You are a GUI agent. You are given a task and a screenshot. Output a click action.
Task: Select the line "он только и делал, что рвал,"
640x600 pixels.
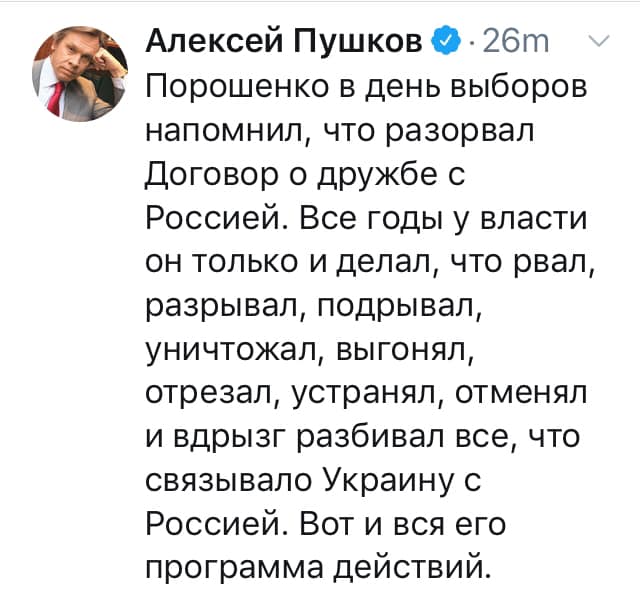tap(370, 262)
